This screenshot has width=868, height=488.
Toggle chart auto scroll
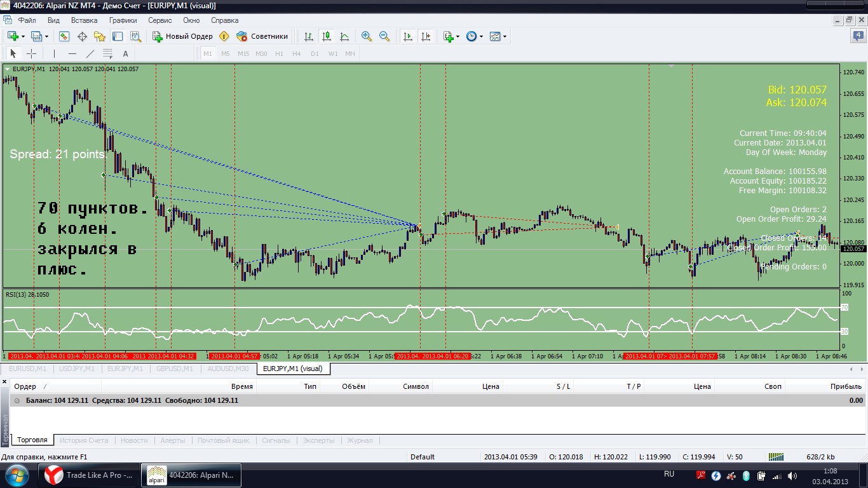pos(407,36)
